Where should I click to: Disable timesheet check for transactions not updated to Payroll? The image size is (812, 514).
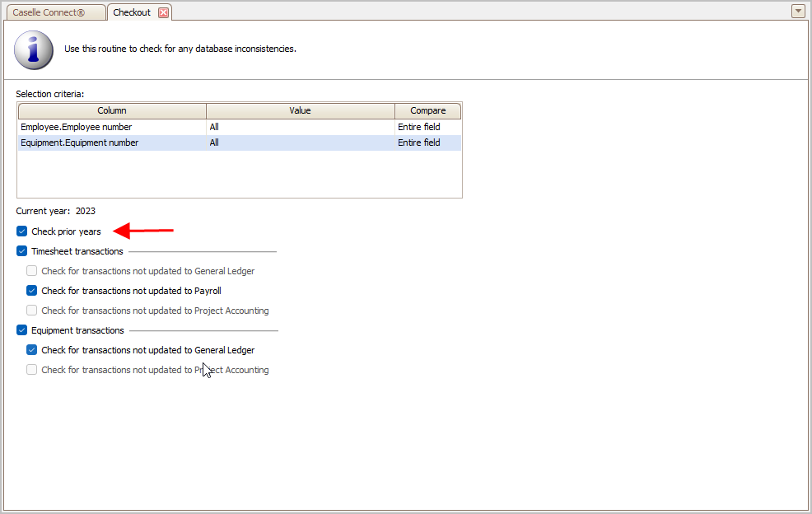click(31, 291)
